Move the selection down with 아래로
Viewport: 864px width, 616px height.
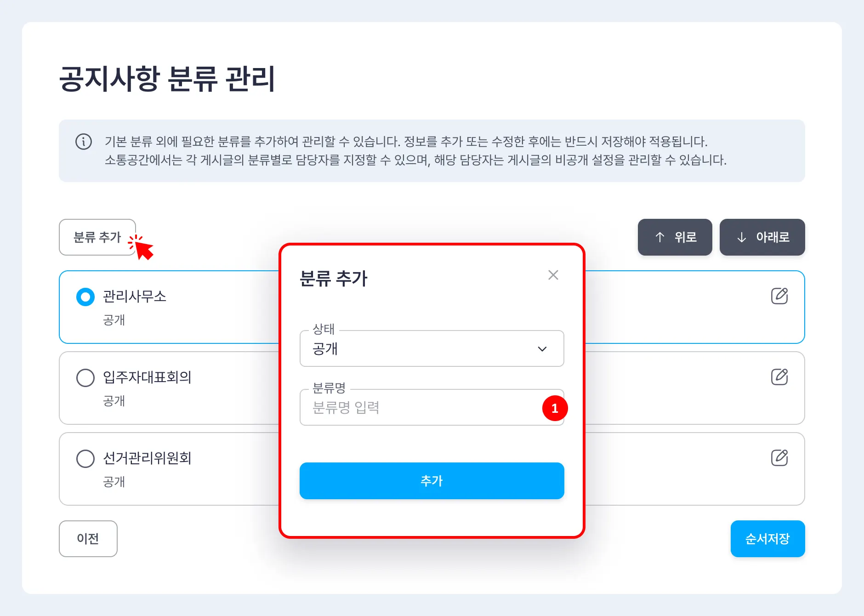[762, 237]
